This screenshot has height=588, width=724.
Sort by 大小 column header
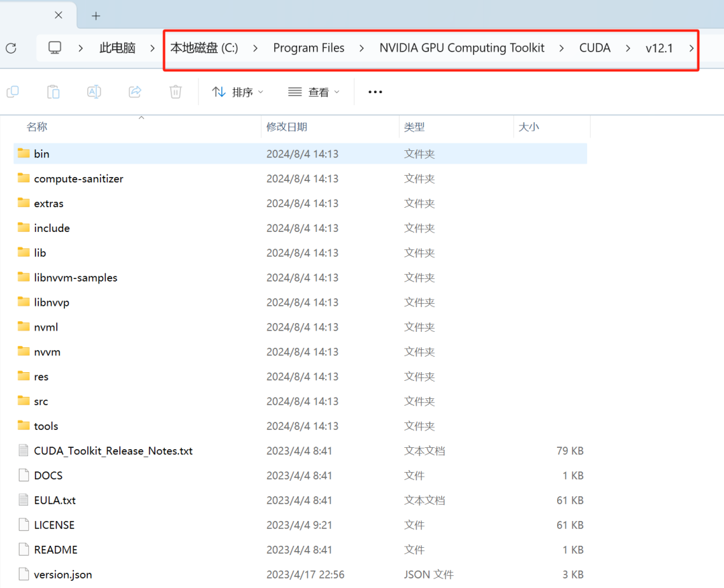click(529, 127)
